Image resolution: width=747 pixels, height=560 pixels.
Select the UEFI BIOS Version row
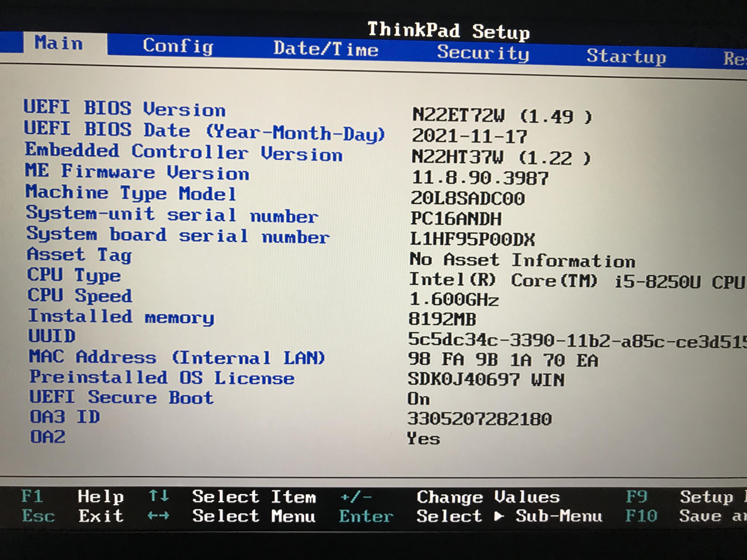click(124, 109)
